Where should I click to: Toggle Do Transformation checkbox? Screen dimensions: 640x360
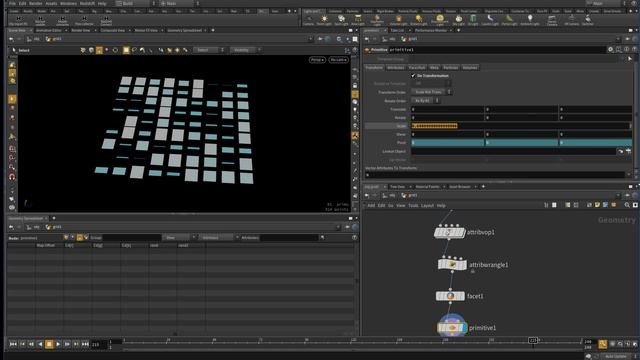413,76
